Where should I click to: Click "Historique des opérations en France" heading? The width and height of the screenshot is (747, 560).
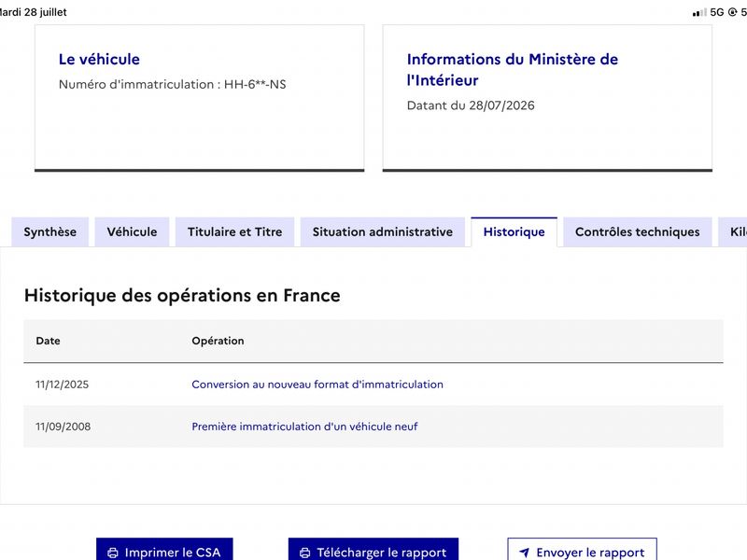click(182, 295)
